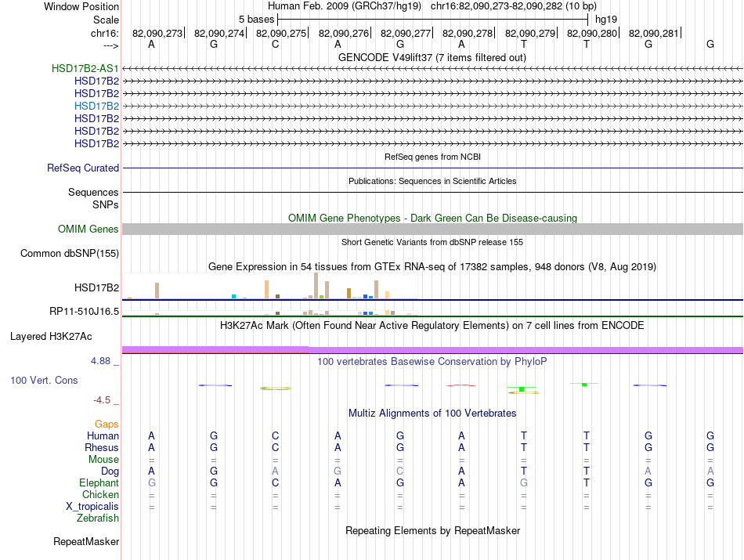Click the green PhyloP conservation marker

click(x=584, y=385)
